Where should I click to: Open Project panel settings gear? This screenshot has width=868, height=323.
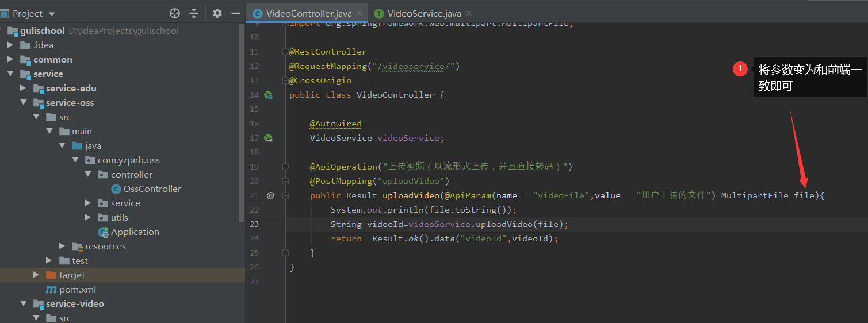pyautogui.click(x=217, y=13)
